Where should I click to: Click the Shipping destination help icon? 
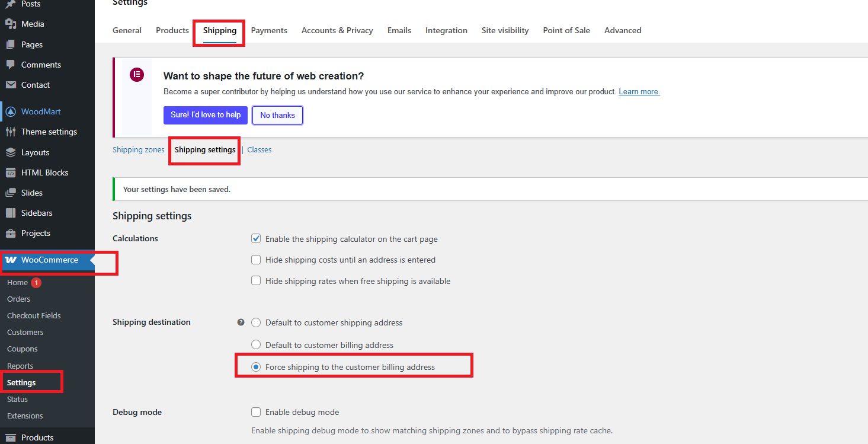(241, 322)
